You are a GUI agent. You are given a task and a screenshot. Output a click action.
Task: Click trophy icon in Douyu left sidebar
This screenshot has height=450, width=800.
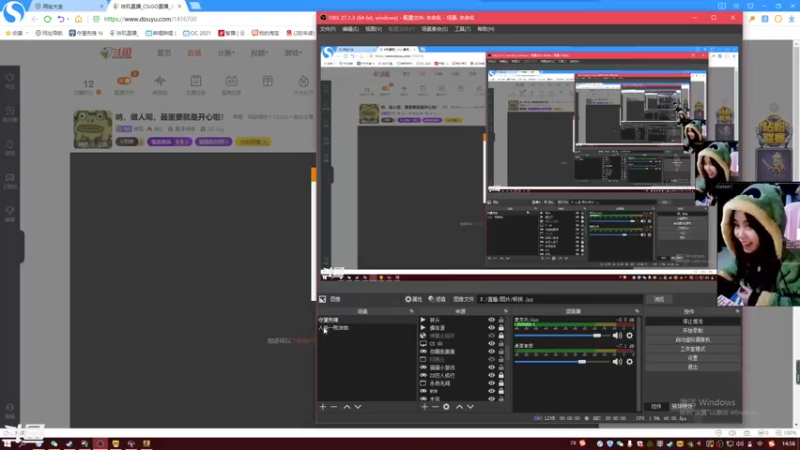click(x=10, y=210)
